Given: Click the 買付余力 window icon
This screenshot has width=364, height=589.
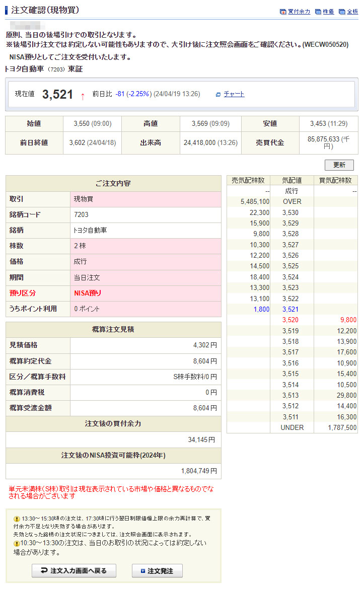Looking at the screenshot, I should pos(283,12).
